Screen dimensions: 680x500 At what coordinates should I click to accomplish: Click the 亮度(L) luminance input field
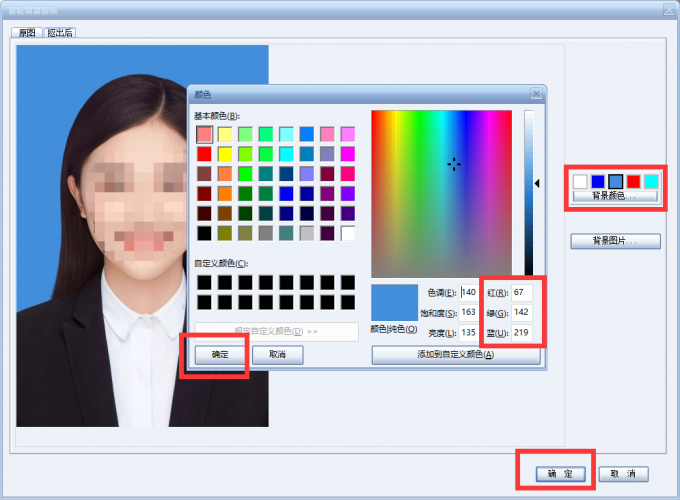click(468, 333)
